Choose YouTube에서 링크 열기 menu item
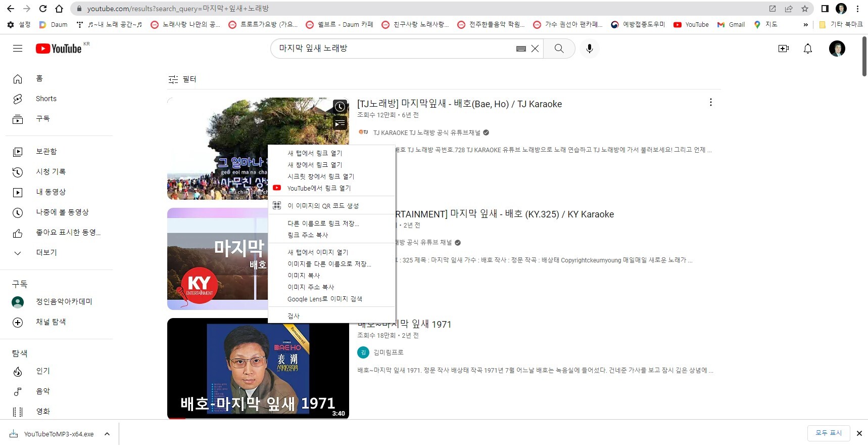Image resolution: width=868 pixels, height=448 pixels. click(x=331, y=188)
